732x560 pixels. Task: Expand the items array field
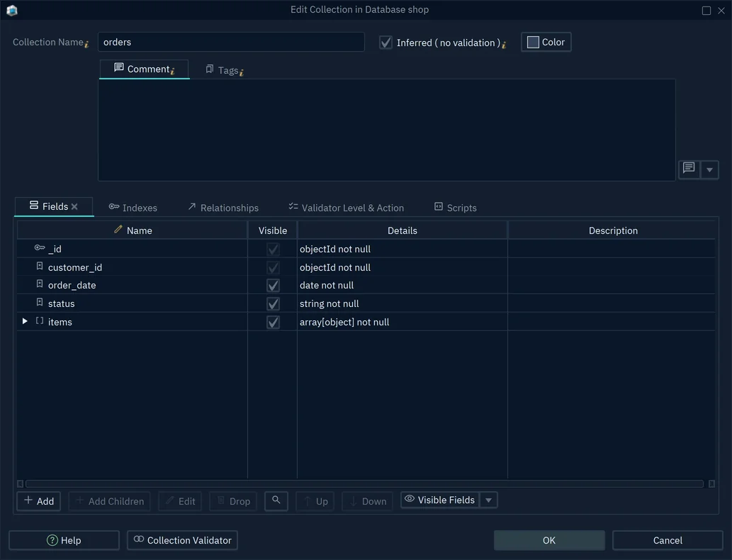[x=25, y=321]
